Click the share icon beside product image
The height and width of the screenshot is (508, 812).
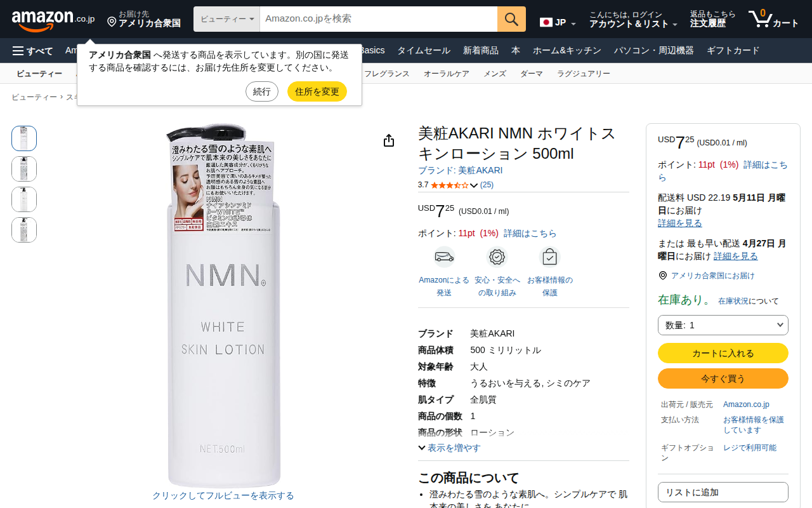click(389, 140)
